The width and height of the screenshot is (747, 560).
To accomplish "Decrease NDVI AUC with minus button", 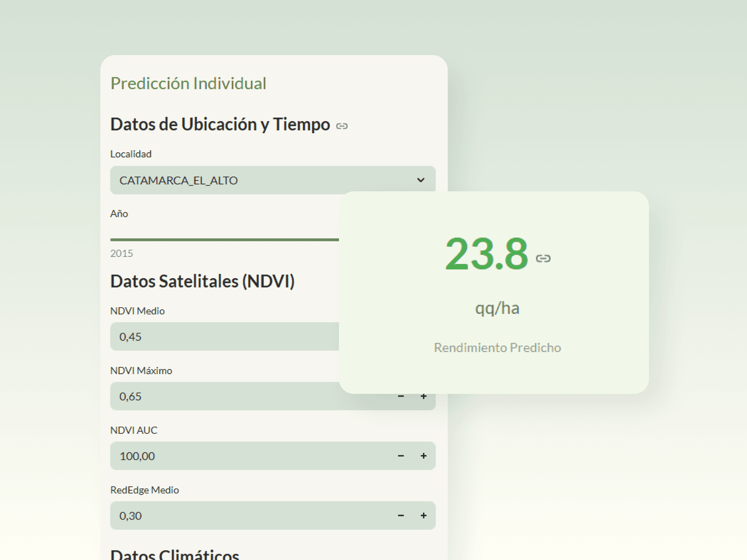I will pos(401,456).
